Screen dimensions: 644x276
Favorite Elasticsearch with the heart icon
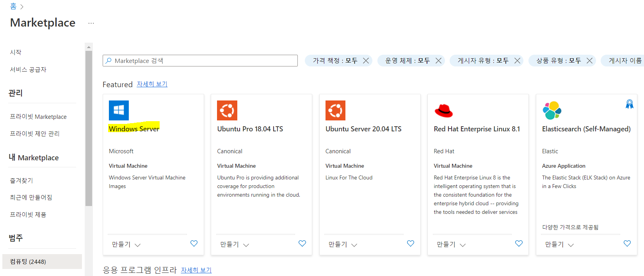[x=627, y=243]
